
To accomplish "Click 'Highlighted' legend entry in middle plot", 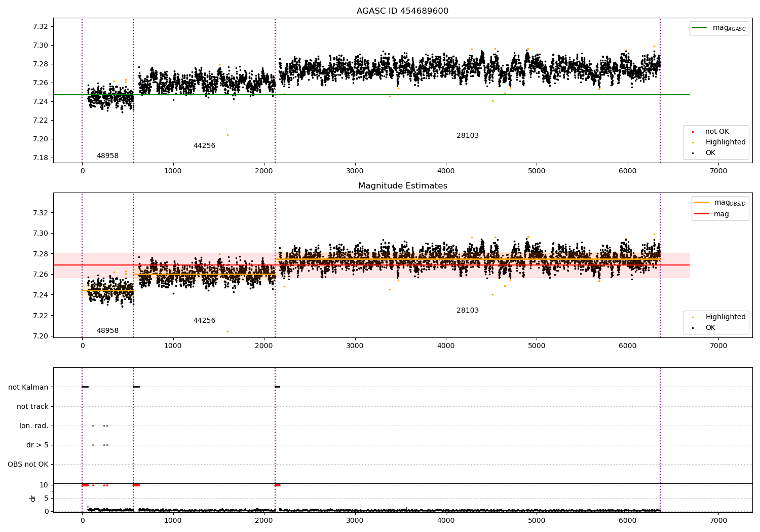I will (725, 317).
